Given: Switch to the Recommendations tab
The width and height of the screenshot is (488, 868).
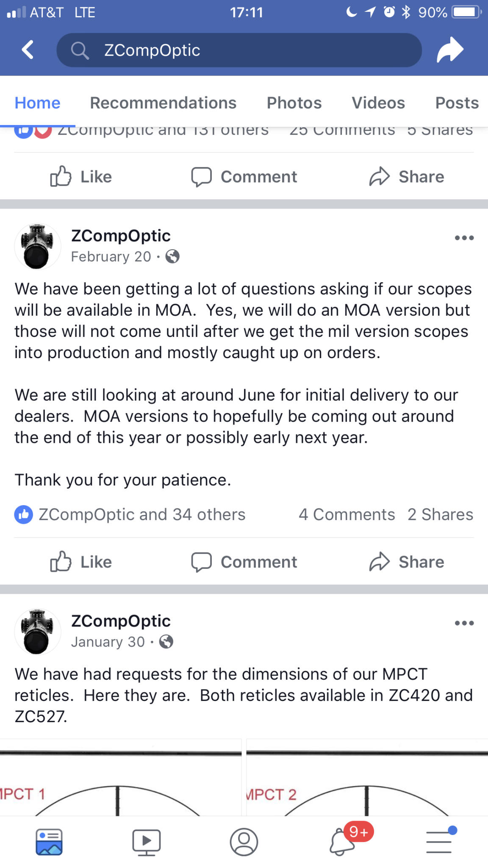Looking at the screenshot, I should pos(163,103).
